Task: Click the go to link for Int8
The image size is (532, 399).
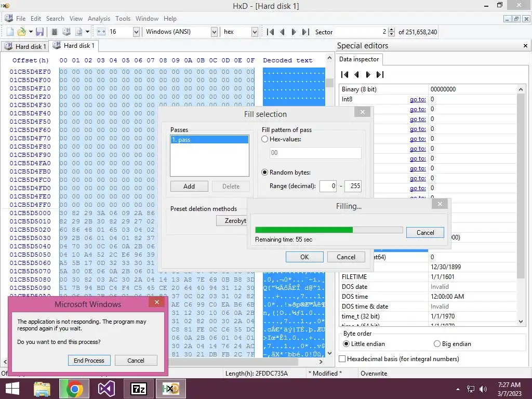Action: click(418, 99)
